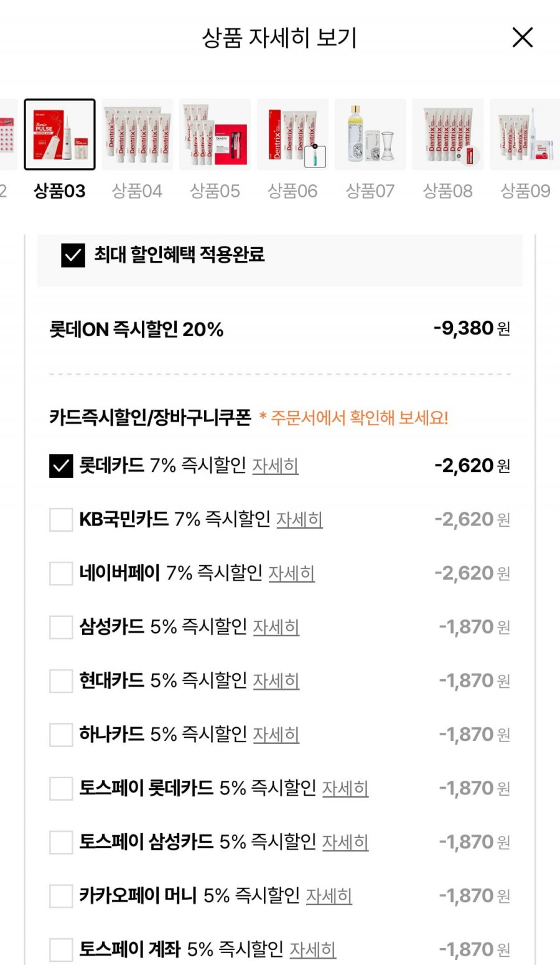The image size is (560, 965).
Task: Open 자세히 link for 토스페이 삼성카드
Action: (345, 842)
